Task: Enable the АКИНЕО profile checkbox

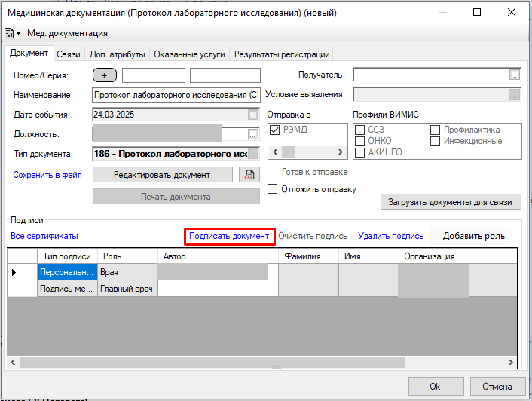Action: tap(359, 152)
